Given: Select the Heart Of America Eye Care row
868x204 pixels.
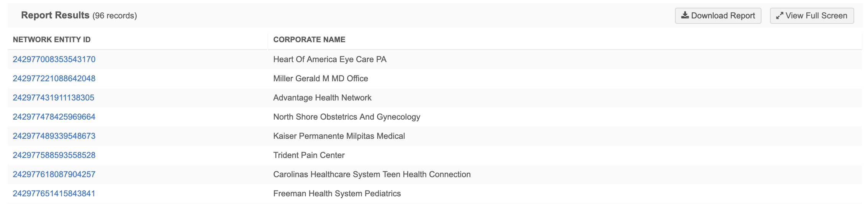Looking at the screenshot, I should coord(330,59).
